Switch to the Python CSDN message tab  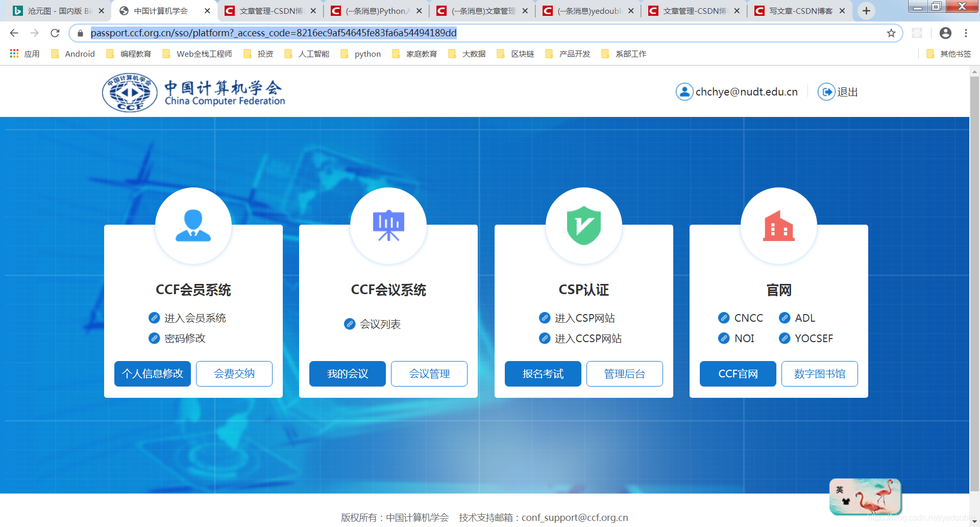pos(377,11)
